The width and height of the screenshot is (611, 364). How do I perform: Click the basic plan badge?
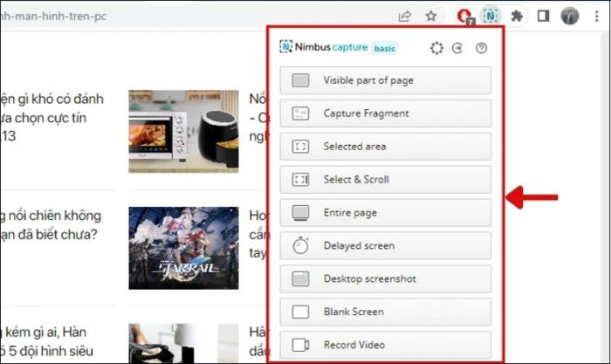(384, 48)
